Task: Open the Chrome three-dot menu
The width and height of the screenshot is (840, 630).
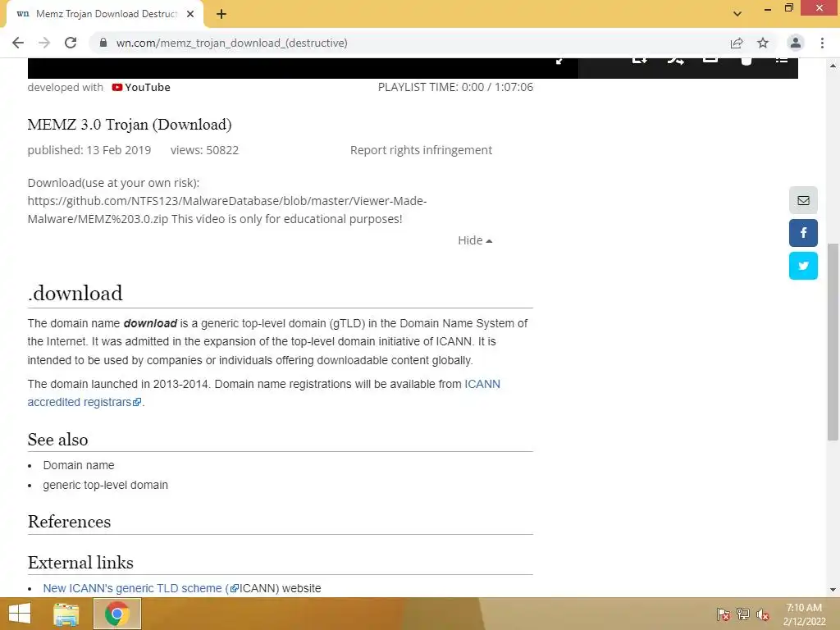Action: click(822, 43)
